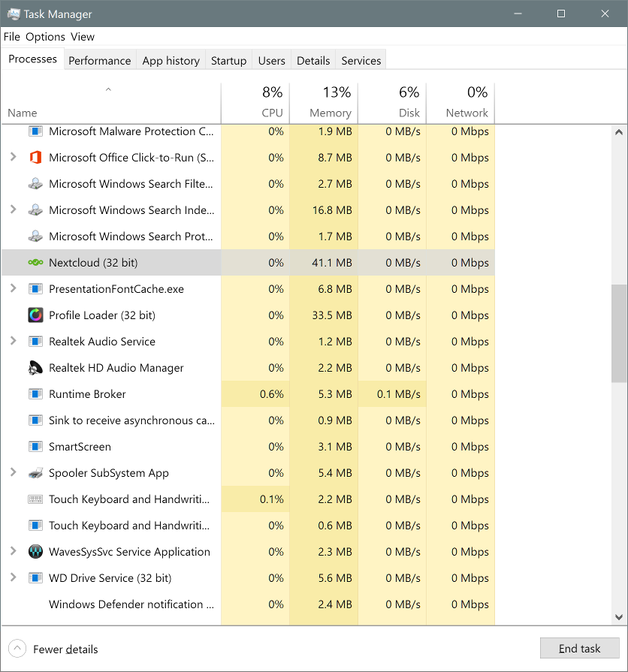
Task: Switch to the App history tab
Action: pyautogui.click(x=171, y=60)
